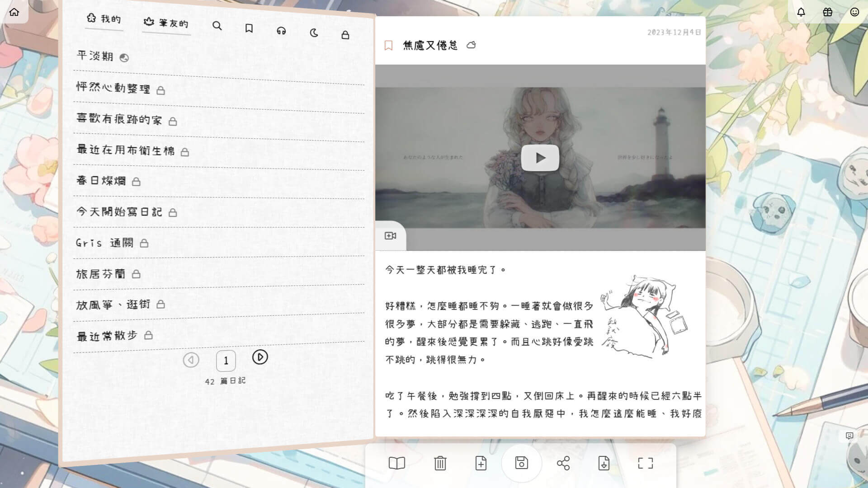Click the headphones music icon
The width and height of the screenshot is (868, 488).
click(281, 31)
